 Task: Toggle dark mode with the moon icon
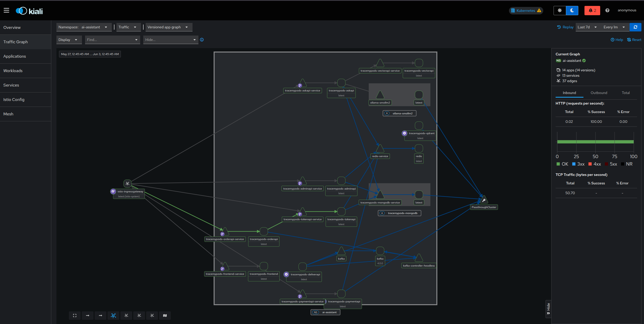(572, 10)
